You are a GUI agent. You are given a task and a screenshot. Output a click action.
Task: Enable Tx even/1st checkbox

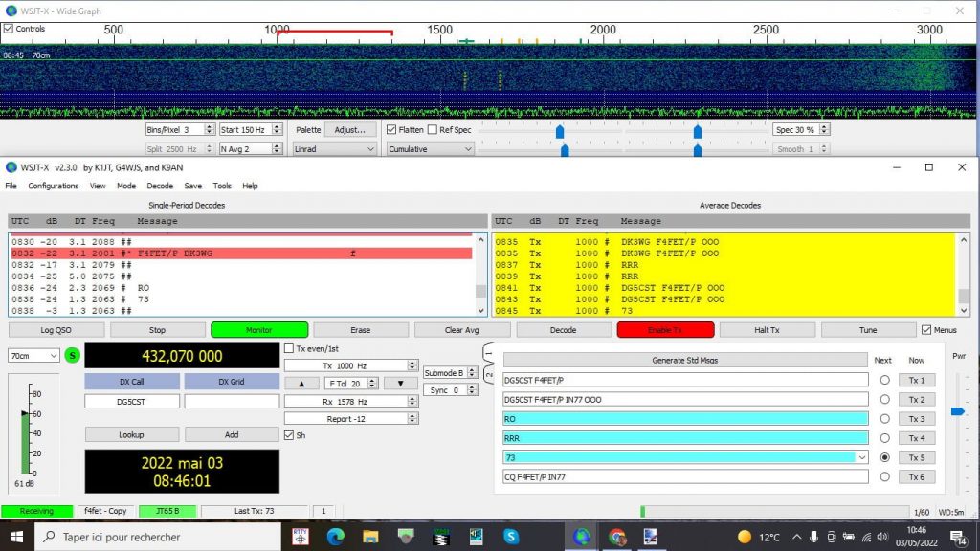289,348
